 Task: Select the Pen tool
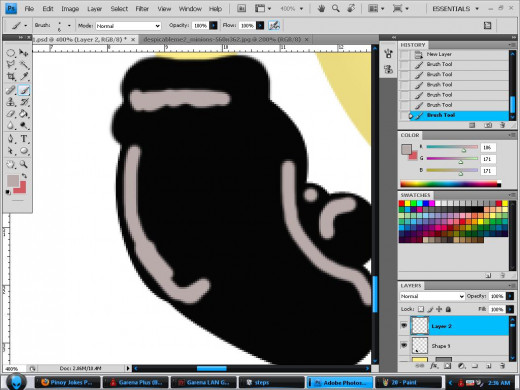click(11, 139)
